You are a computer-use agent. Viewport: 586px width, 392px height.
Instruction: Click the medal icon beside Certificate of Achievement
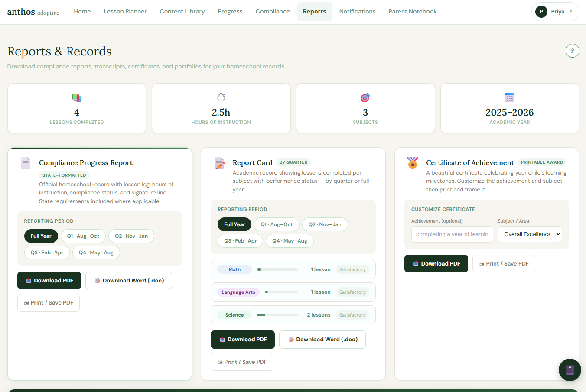click(412, 163)
